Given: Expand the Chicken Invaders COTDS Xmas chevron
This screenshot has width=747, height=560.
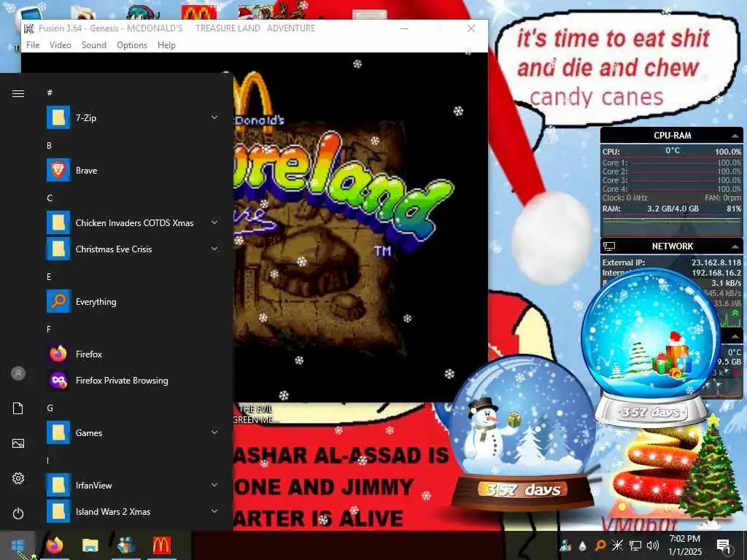Looking at the screenshot, I should point(215,222).
